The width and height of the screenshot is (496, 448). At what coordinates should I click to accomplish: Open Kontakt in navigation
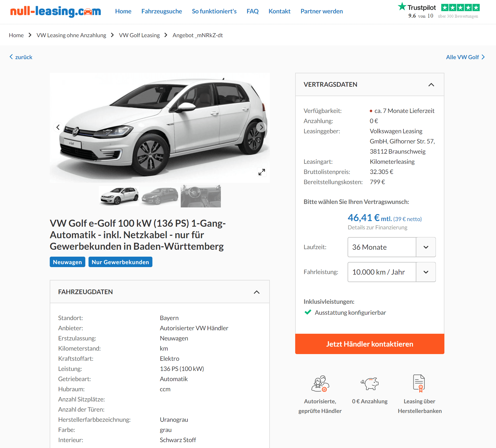click(279, 11)
